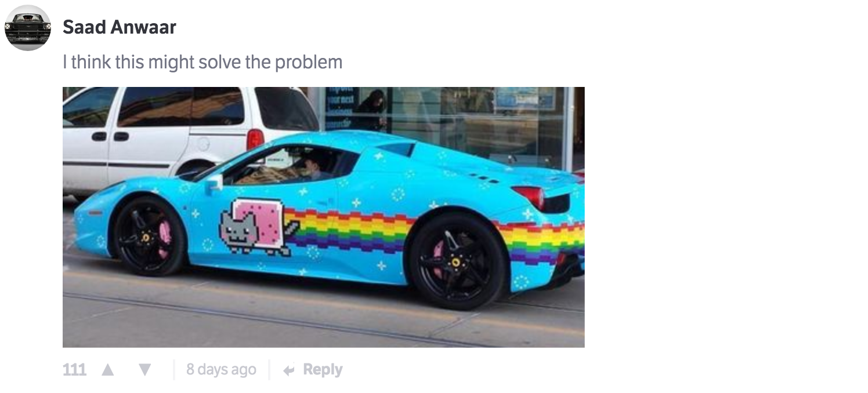
Task: Click the 8 days ago timestamp
Action: coord(221,370)
